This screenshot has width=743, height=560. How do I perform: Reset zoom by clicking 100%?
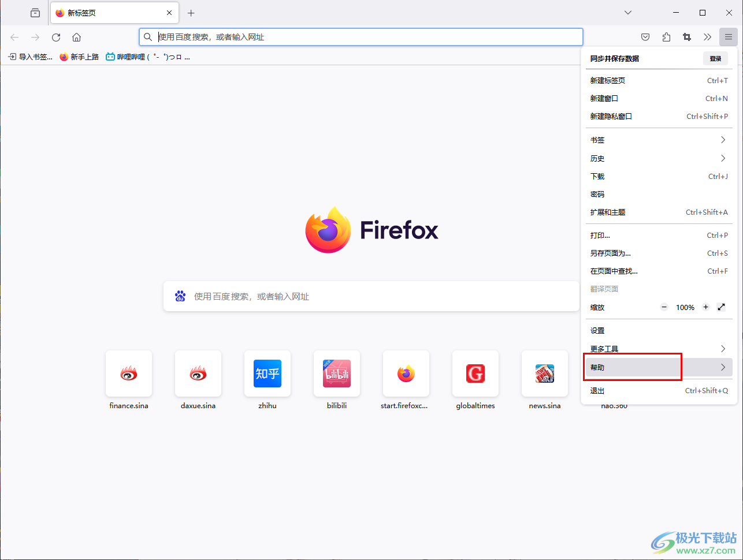point(685,307)
